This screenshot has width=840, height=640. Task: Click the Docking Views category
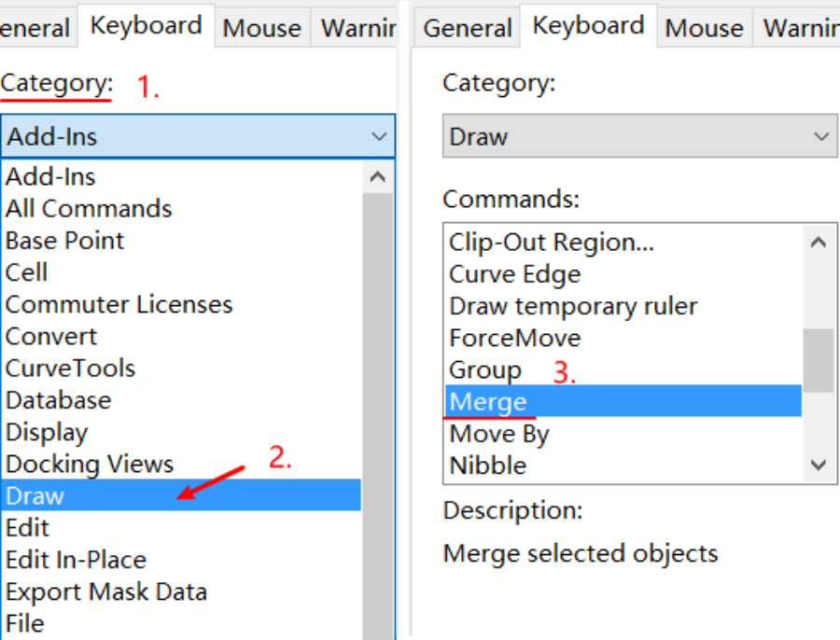(89, 464)
